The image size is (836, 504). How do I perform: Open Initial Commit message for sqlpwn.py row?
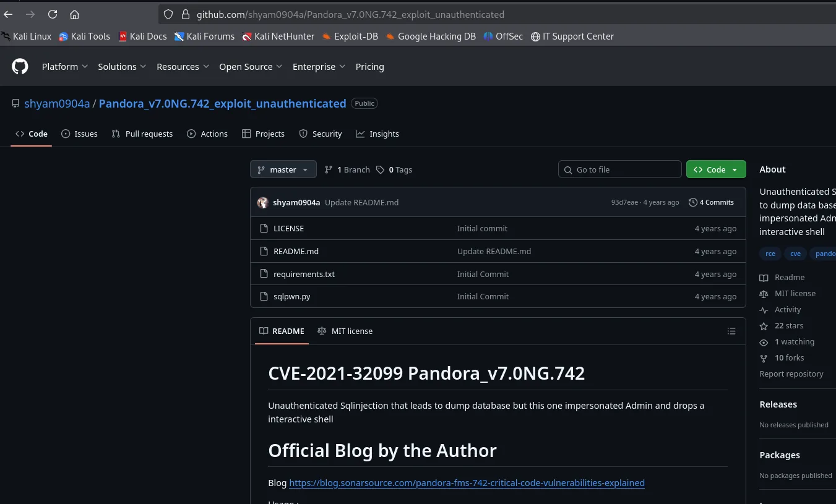(x=483, y=296)
